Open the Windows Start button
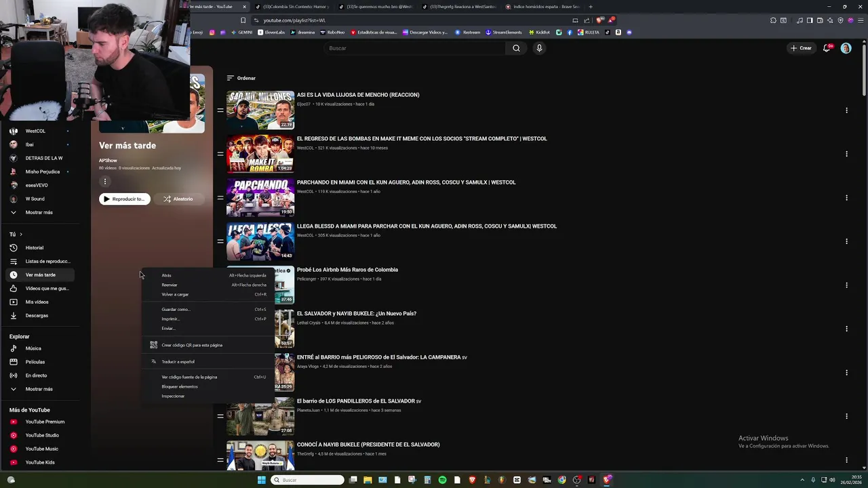 tap(262, 480)
